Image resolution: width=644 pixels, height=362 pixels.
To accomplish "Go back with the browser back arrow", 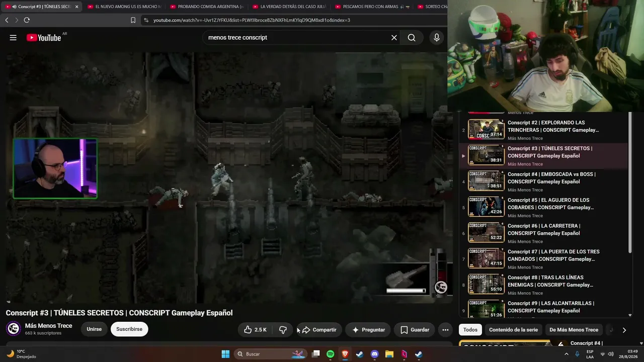I will pos(7,20).
